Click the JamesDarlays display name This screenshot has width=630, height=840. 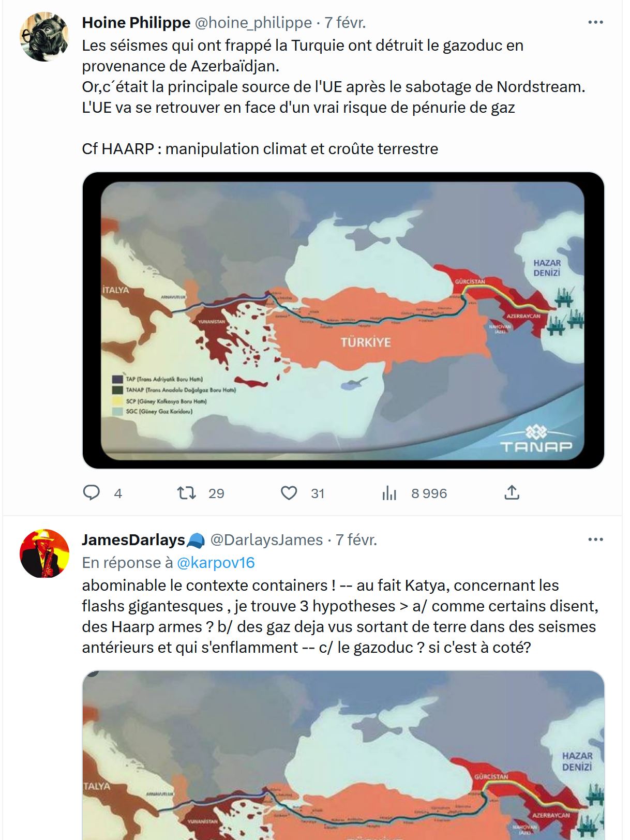[133, 540]
